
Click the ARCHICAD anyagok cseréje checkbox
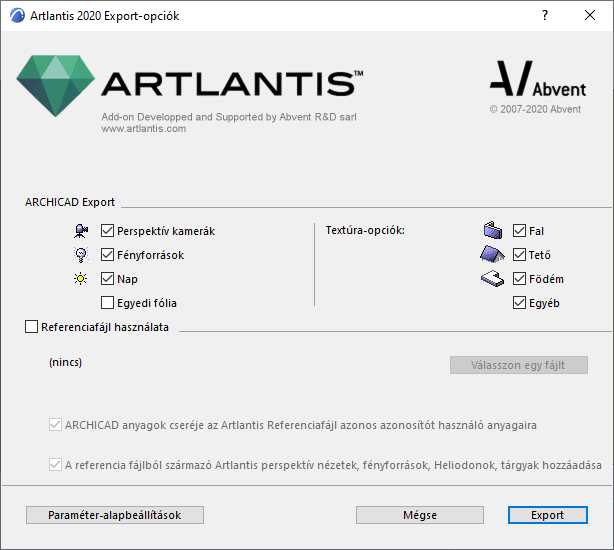click(55, 425)
